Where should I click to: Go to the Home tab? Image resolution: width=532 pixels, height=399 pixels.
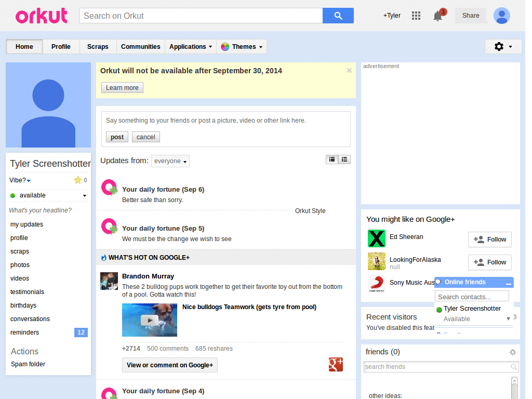(x=24, y=46)
